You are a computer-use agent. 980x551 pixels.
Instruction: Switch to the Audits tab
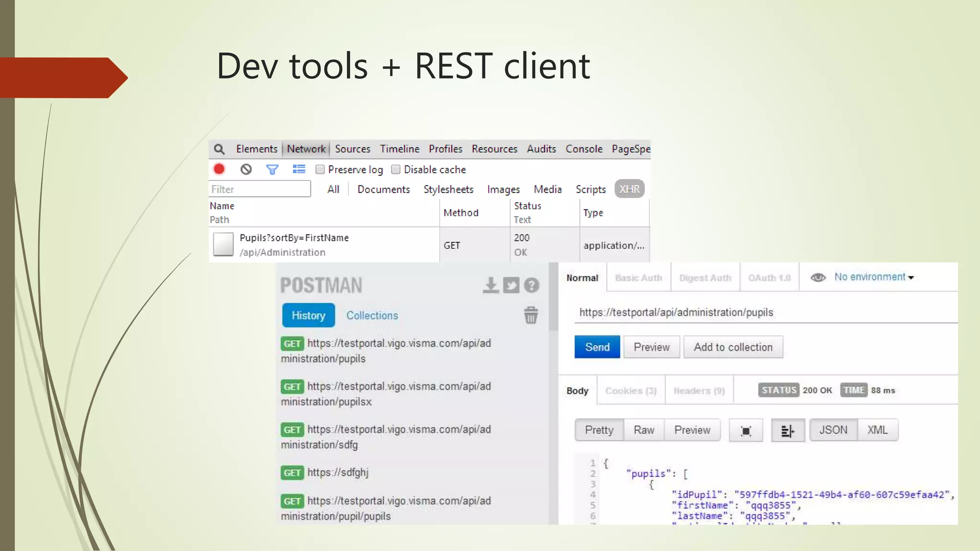(541, 149)
